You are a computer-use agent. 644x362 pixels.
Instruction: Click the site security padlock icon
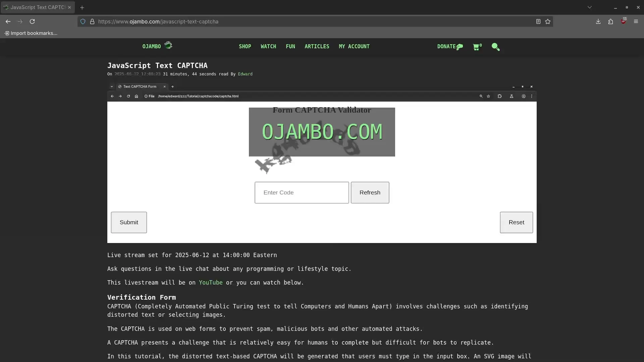92,21
